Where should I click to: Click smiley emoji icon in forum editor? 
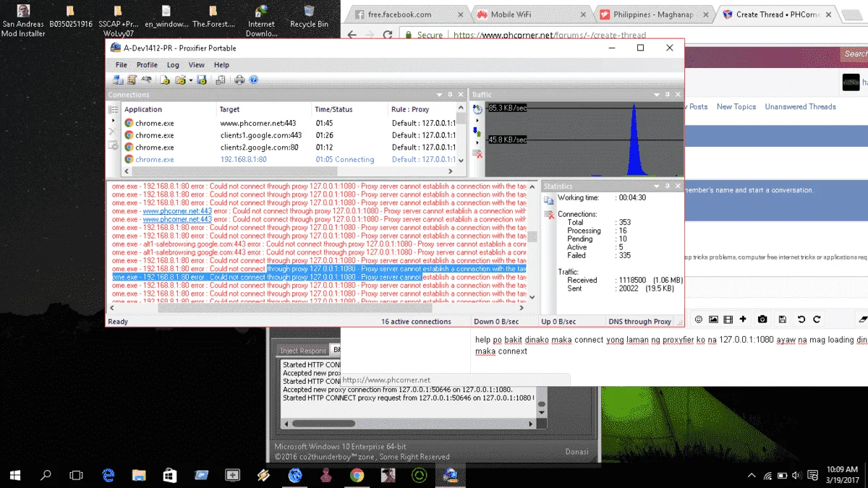(699, 319)
